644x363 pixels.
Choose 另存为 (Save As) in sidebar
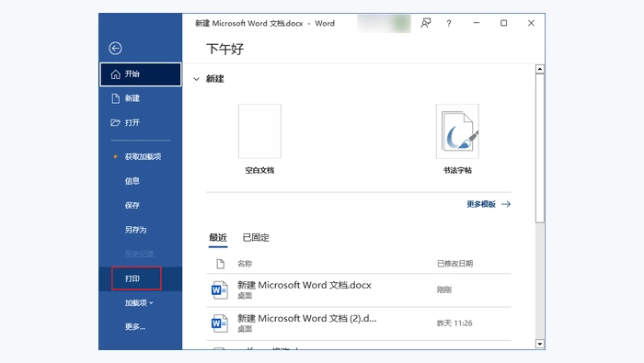pos(135,230)
